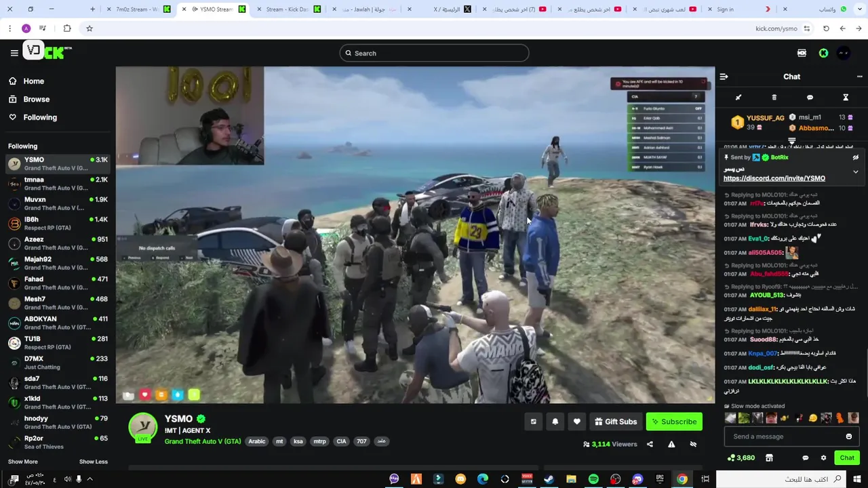Collapse the list with Show Less
Viewport: 868px width, 488px height.
[94, 462]
